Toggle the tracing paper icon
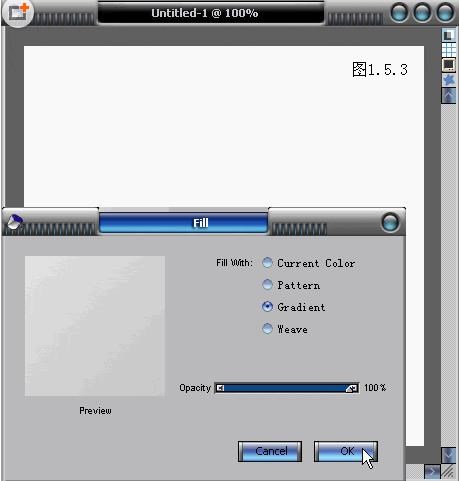 [x=449, y=35]
